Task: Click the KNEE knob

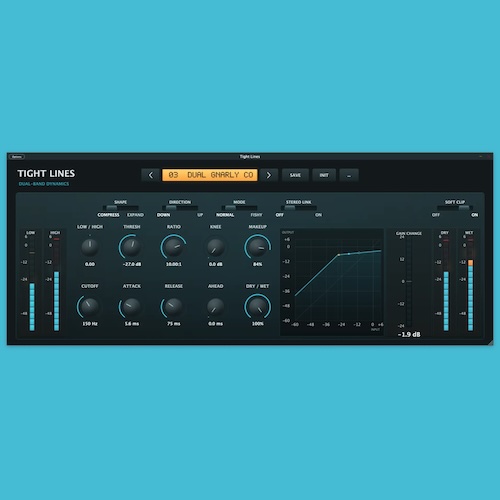Action: pyautogui.click(x=216, y=247)
